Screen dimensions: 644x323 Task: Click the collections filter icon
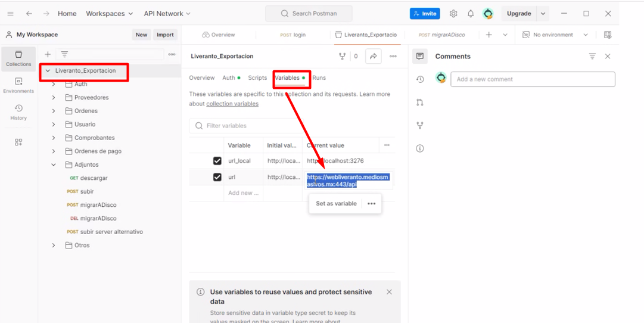(x=64, y=54)
